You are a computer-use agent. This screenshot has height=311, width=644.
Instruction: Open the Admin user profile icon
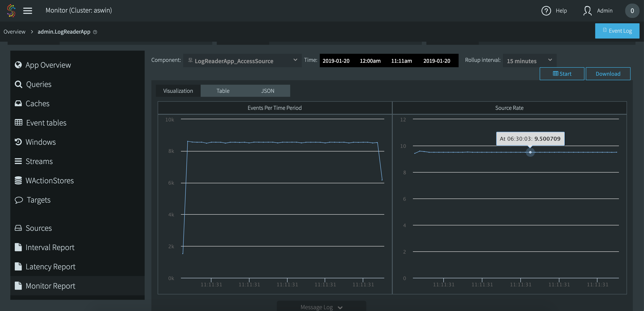coord(587,11)
